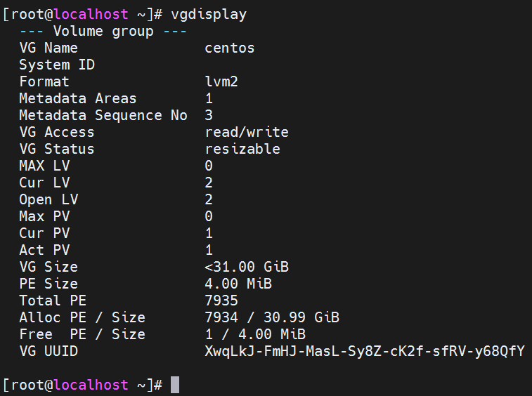Viewport: 532px width, 396px height.
Task: Select the VG UUID string value
Action: pyautogui.click(x=365, y=351)
